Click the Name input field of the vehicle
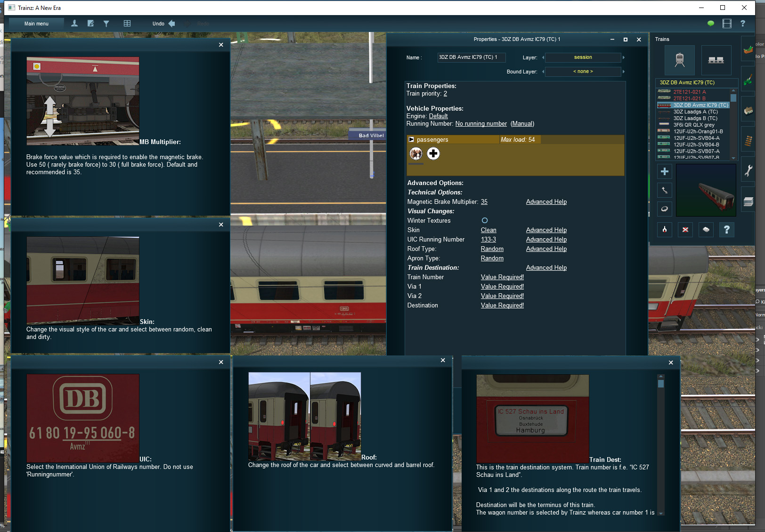 click(x=472, y=57)
